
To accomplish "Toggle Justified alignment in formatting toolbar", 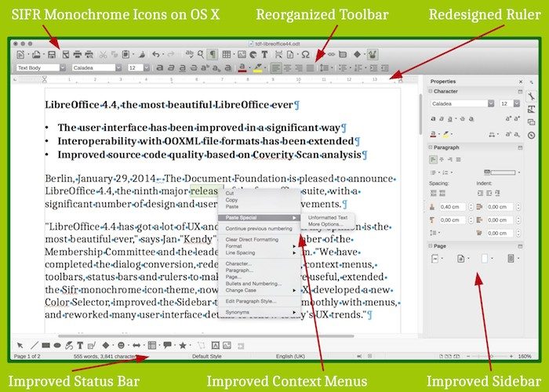I will click(x=310, y=68).
